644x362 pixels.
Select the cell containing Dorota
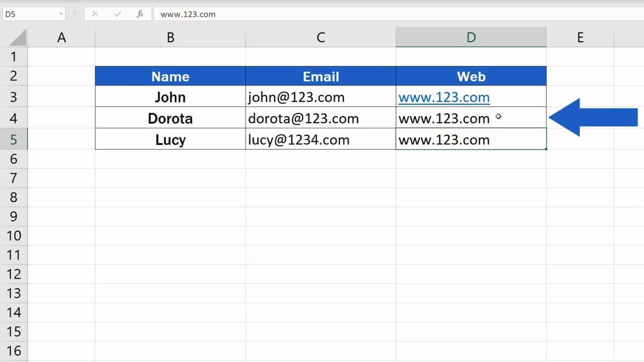point(170,118)
